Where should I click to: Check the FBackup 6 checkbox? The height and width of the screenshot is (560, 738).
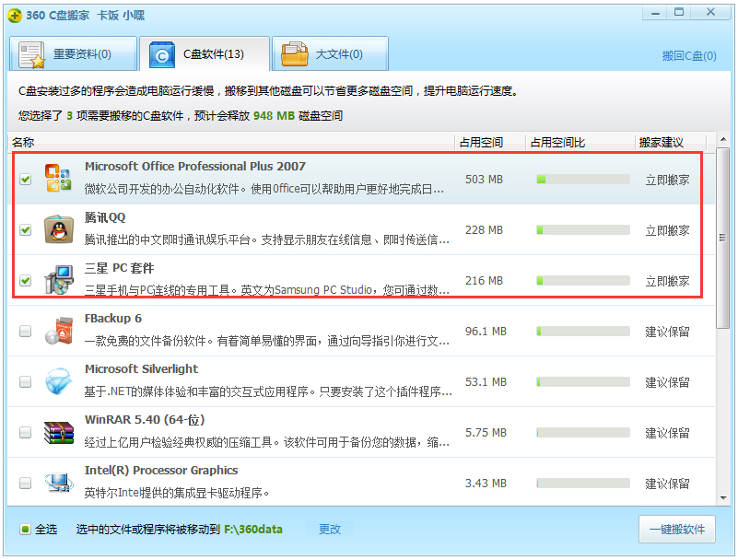[26, 332]
